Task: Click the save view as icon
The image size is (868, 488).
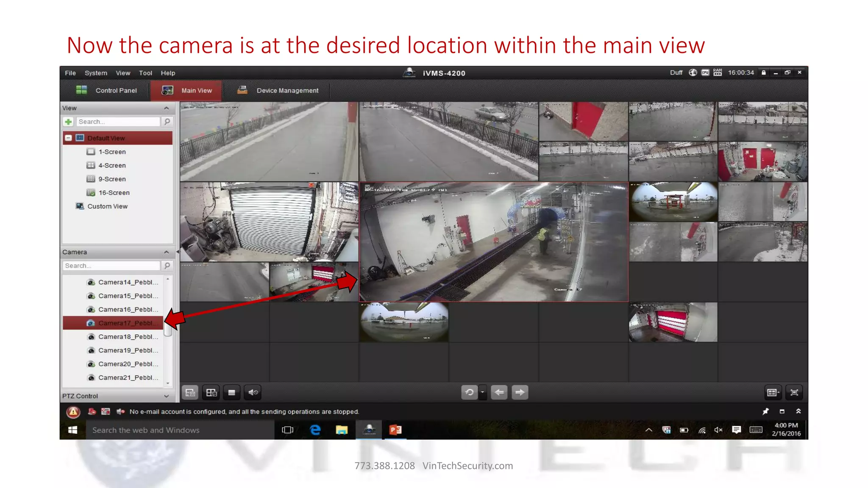Action: click(x=211, y=393)
